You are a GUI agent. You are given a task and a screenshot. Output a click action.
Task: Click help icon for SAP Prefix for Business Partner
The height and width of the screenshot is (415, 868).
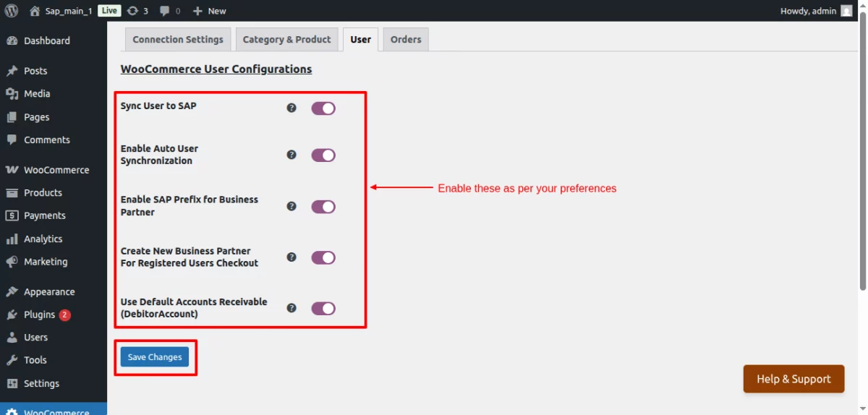[x=292, y=206]
